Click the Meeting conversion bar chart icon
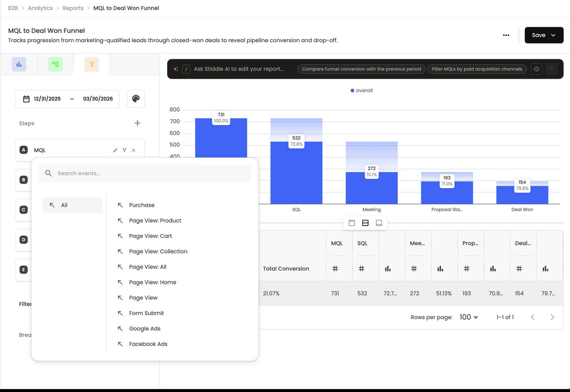The image size is (570, 392). point(440,269)
